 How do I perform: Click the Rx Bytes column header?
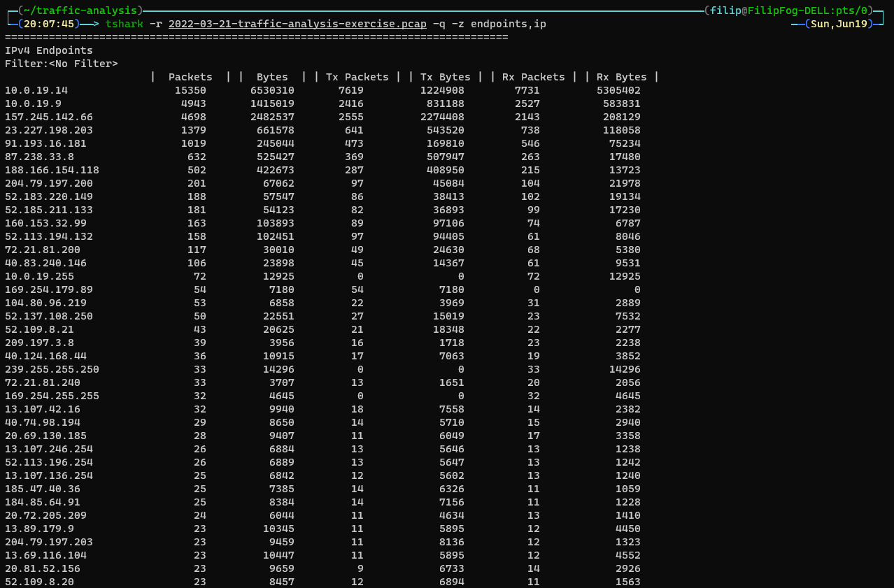pos(621,77)
